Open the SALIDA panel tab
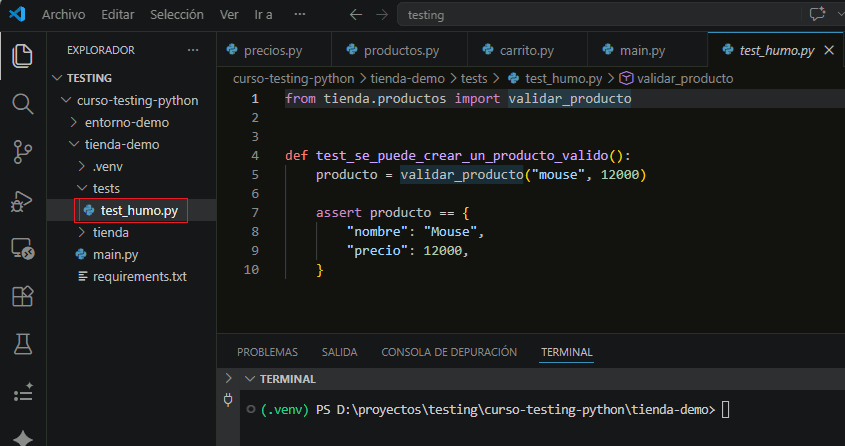 pos(340,352)
